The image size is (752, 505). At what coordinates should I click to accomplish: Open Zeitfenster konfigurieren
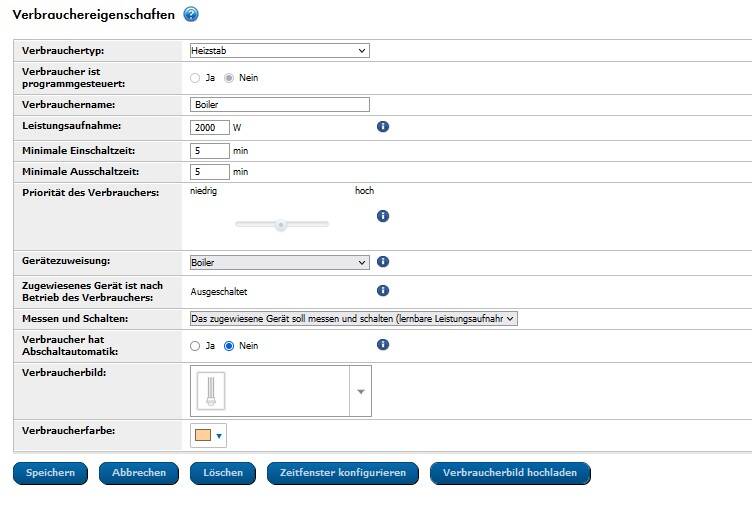(x=343, y=473)
